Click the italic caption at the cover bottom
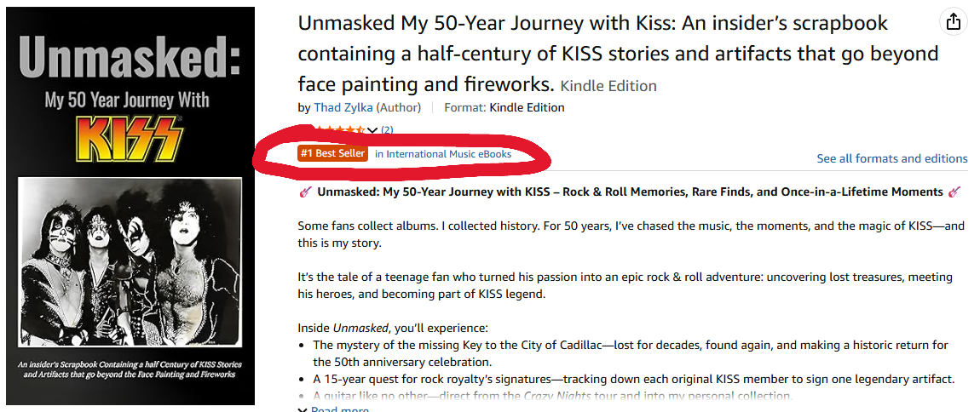980x412 pixels. (130, 369)
